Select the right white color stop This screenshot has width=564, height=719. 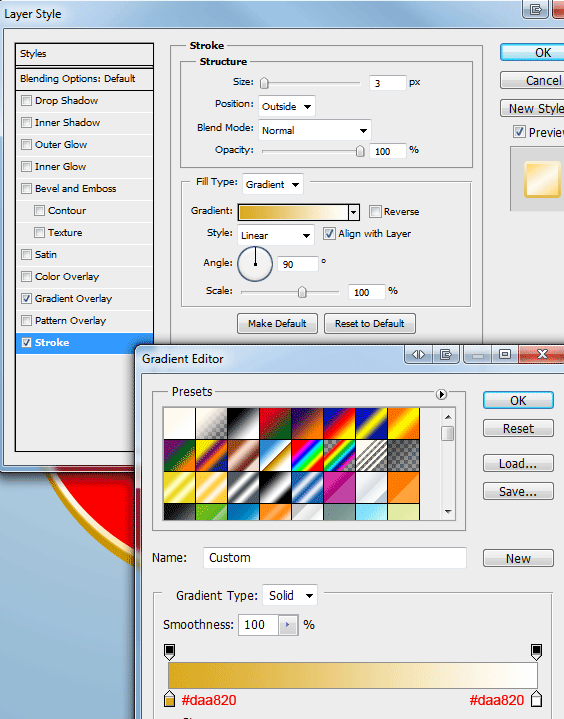coord(536,698)
